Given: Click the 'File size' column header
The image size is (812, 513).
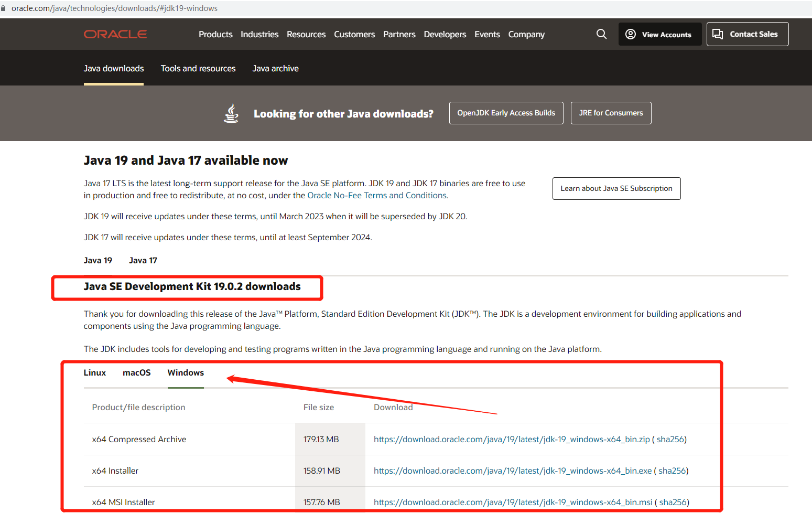Looking at the screenshot, I should 319,407.
